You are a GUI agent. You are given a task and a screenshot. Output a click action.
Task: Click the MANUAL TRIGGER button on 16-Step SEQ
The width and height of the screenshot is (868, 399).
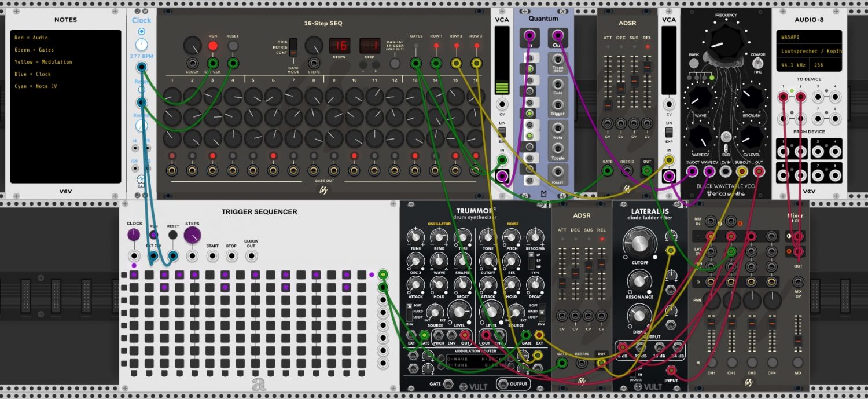(x=395, y=63)
